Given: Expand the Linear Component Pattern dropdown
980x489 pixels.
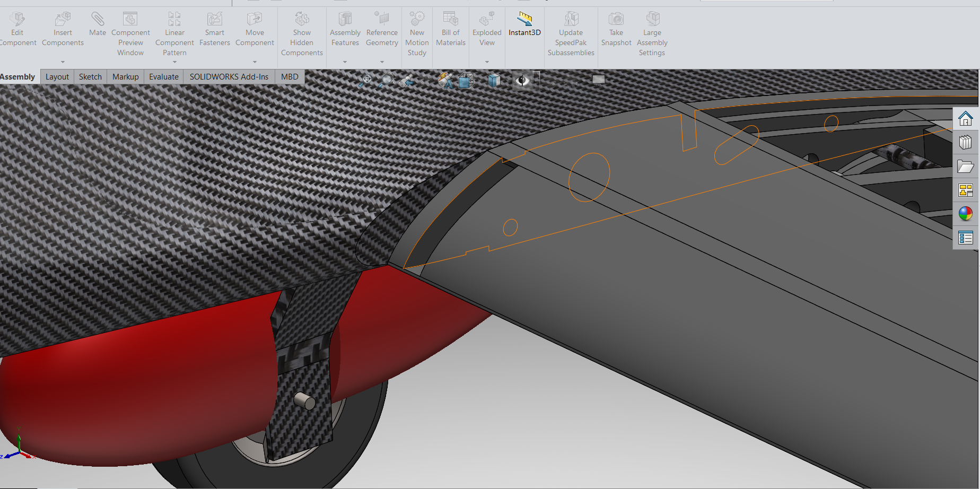Looking at the screenshot, I should [x=174, y=62].
